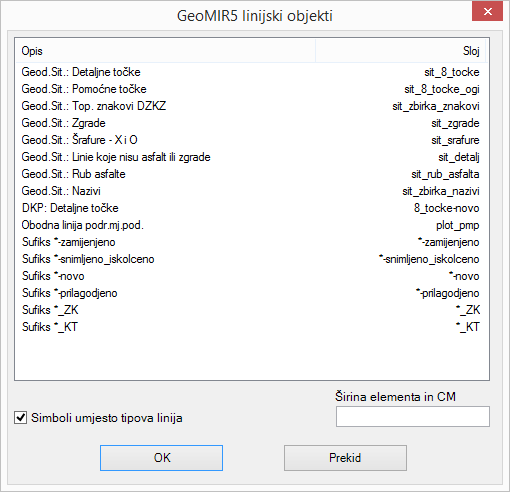Viewport: 510px width, 492px height.
Task: Select the Geod.Sit.: Pomoćne točke entry
Action: [251, 89]
